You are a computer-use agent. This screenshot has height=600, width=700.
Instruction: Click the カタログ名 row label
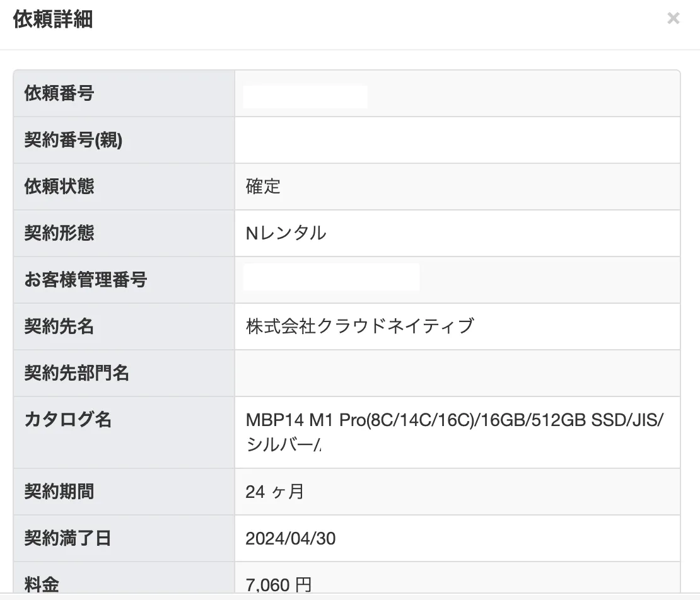(68, 420)
